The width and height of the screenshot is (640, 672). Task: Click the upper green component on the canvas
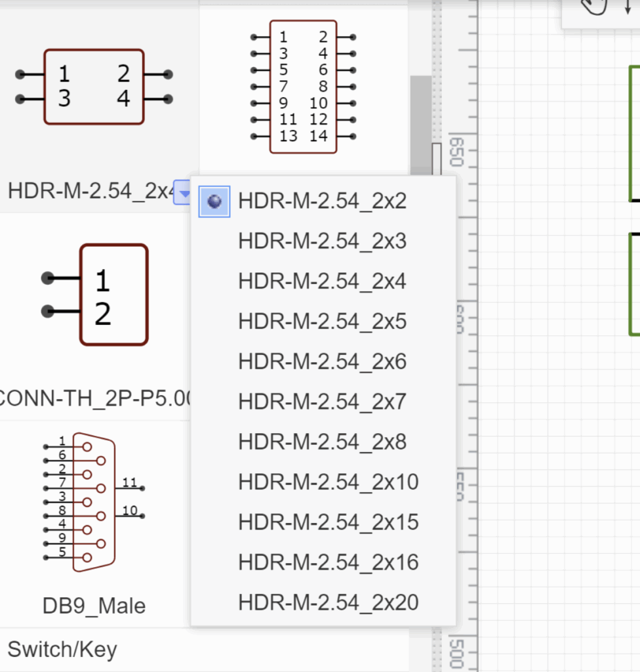pyautogui.click(x=635, y=131)
